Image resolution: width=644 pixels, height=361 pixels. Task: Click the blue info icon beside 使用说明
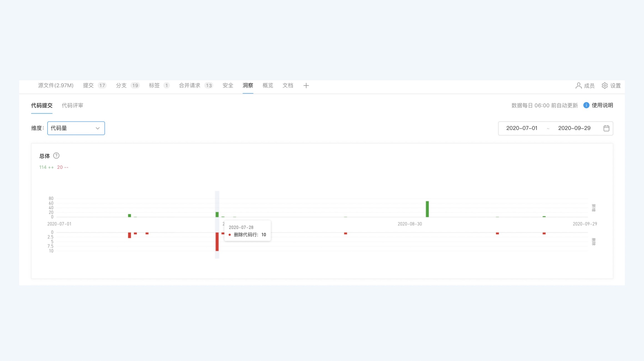coord(586,105)
